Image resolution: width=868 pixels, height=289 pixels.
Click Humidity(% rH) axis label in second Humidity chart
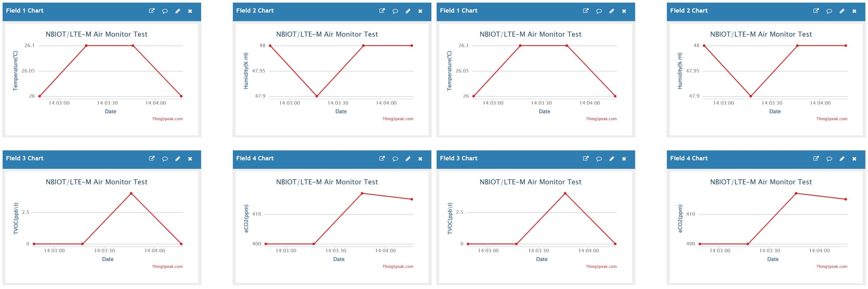pyautogui.click(x=679, y=71)
